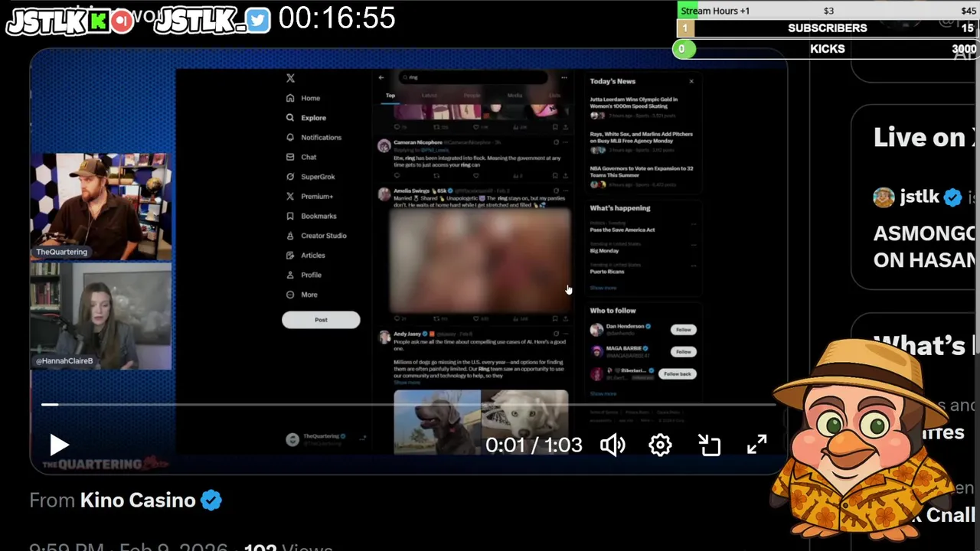This screenshot has height=551, width=980.
Task: Click the Follow back button
Action: 678,374
